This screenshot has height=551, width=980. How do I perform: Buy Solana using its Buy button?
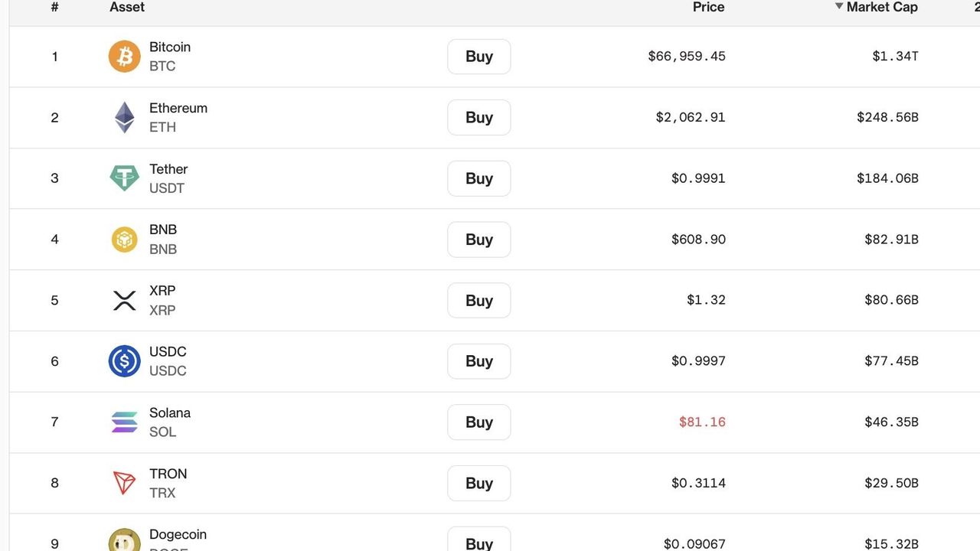tap(479, 422)
